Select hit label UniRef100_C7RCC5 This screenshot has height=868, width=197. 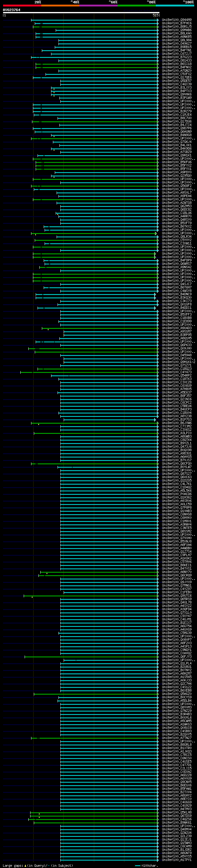[x=177, y=755]
